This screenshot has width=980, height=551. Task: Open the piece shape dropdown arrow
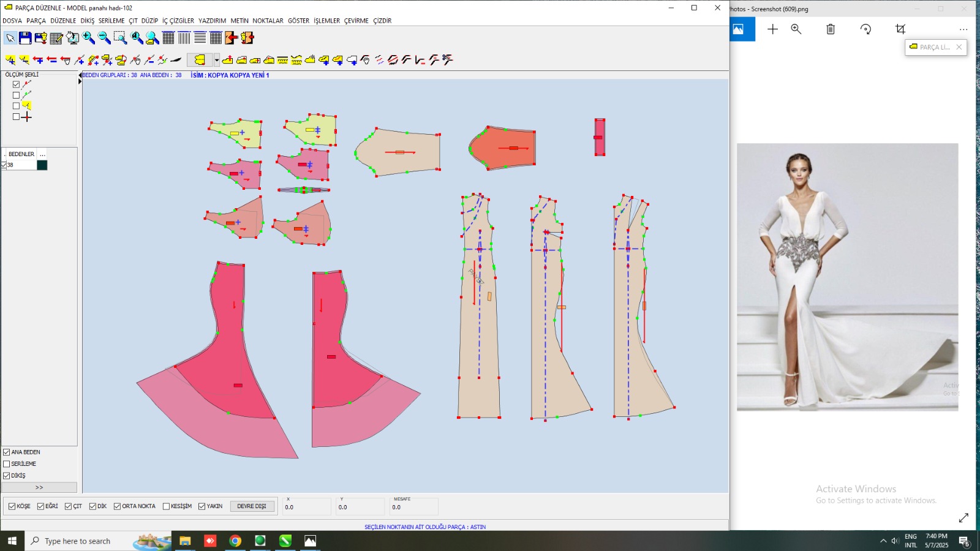pyautogui.click(x=217, y=60)
